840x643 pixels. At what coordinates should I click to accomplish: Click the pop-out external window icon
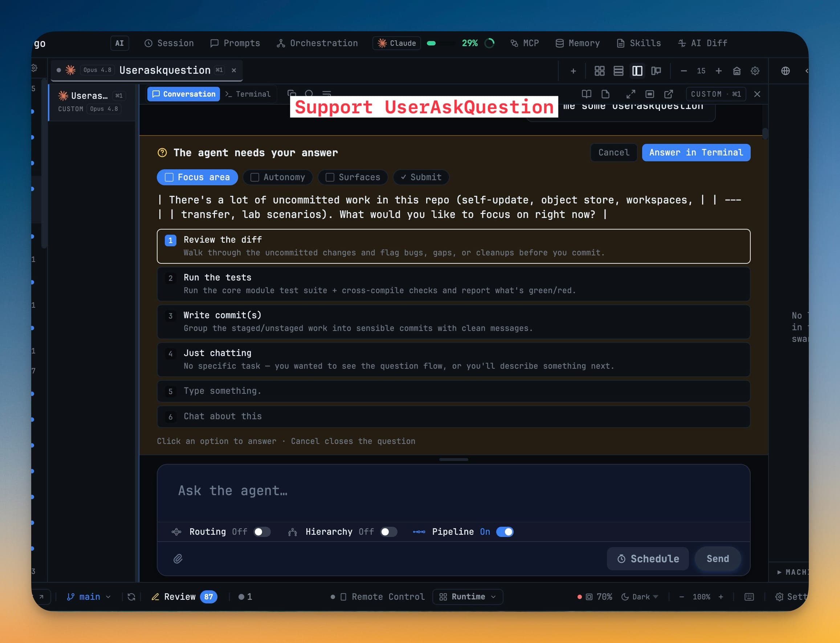pyautogui.click(x=669, y=94)
